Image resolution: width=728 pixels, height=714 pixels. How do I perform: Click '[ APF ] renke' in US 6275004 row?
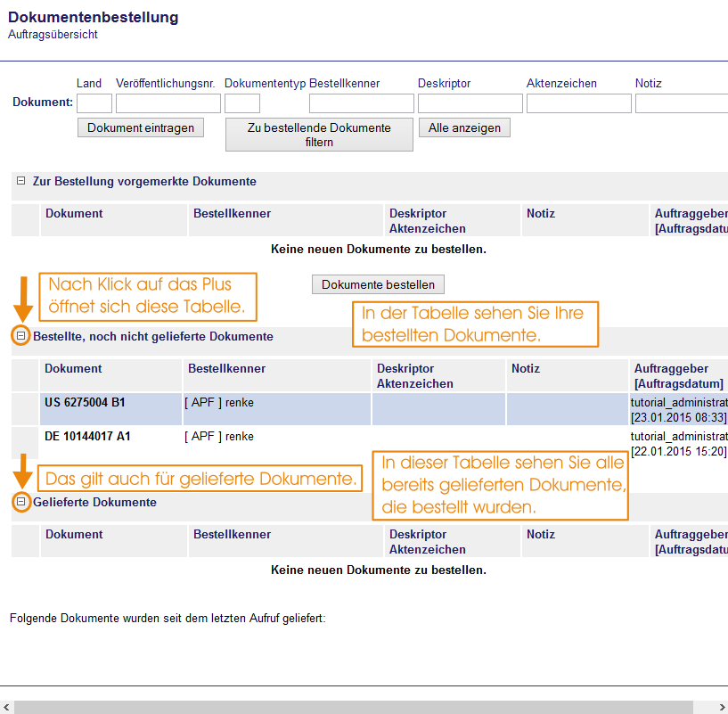(x=219, y=402)
